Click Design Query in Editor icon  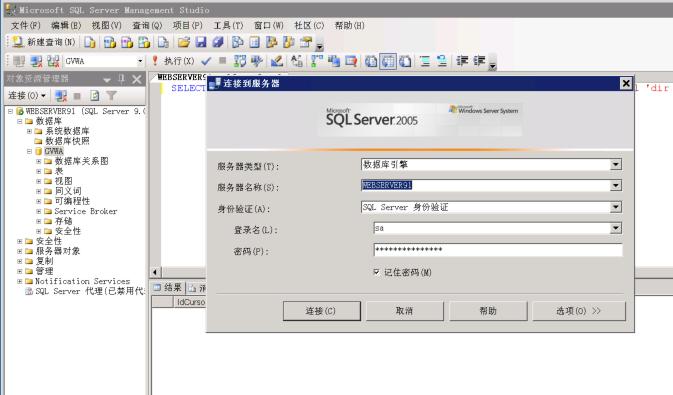coord(277,61)
